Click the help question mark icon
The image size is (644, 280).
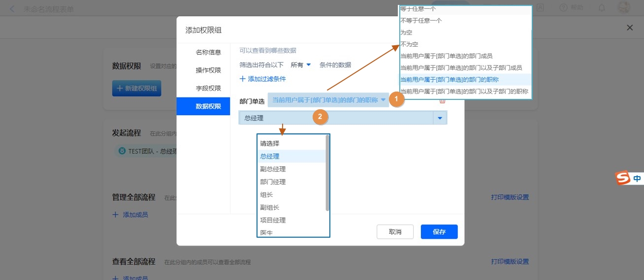click(x=564, y=7)
